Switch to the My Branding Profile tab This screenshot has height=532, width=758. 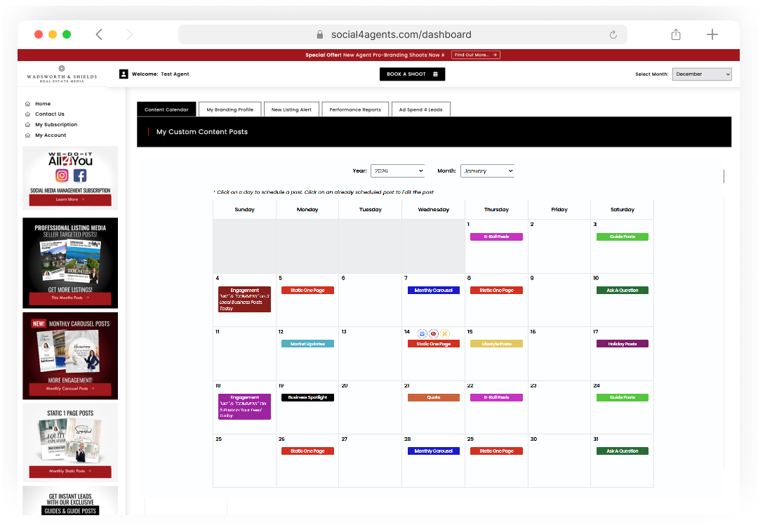tap(230, 109)
